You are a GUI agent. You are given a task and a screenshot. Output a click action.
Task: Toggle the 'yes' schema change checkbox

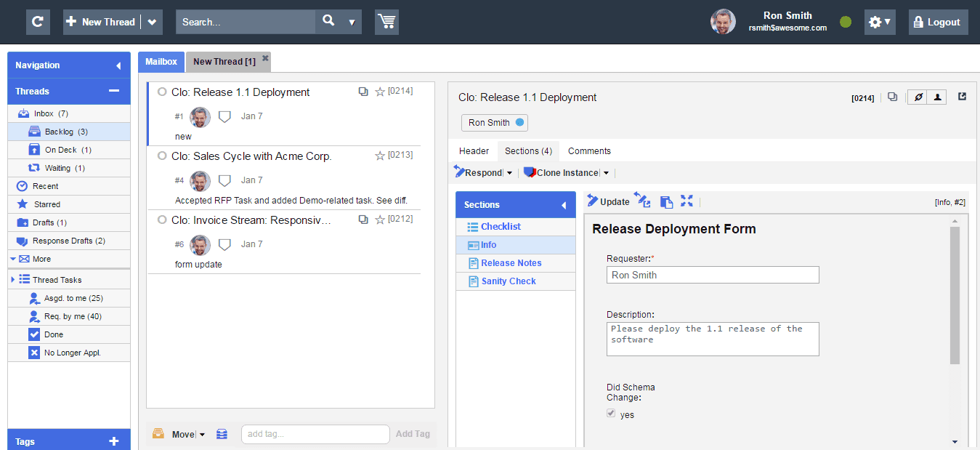coord(610,414)
